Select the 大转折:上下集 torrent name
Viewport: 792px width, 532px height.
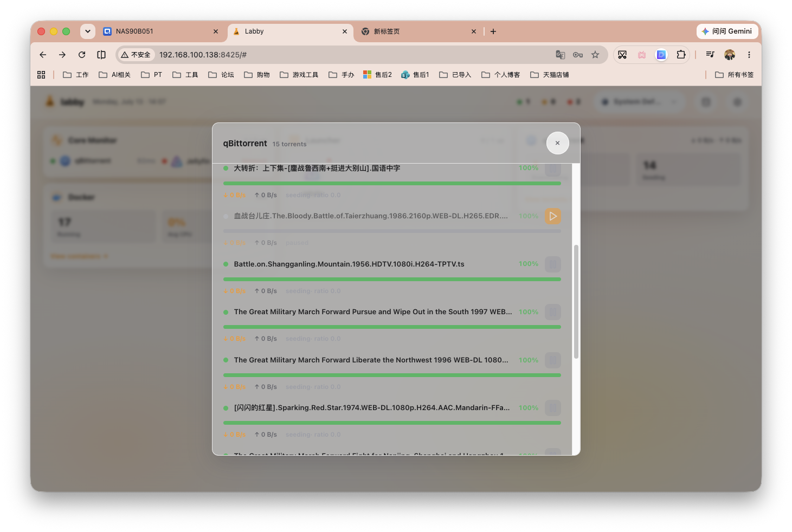(317, 168)
